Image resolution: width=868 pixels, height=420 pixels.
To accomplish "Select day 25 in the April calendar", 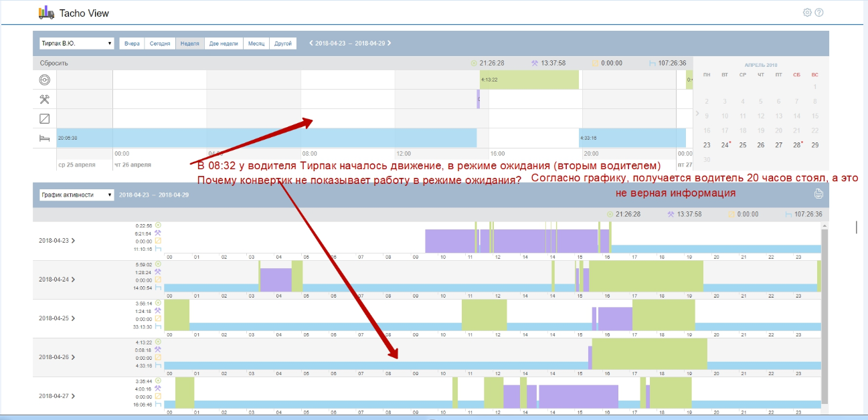I will (743, 145).
